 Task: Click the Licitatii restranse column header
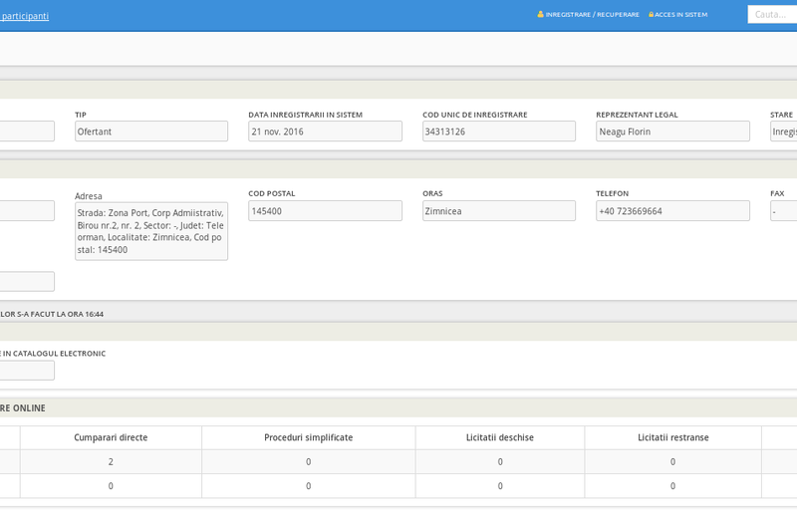pyautogui.click(x=672, y=437)
